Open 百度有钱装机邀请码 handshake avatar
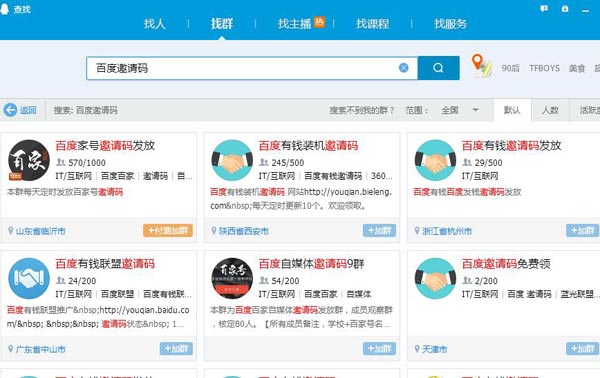The width and height of the screenshot is (600, 378). click(x=232, y=160)
